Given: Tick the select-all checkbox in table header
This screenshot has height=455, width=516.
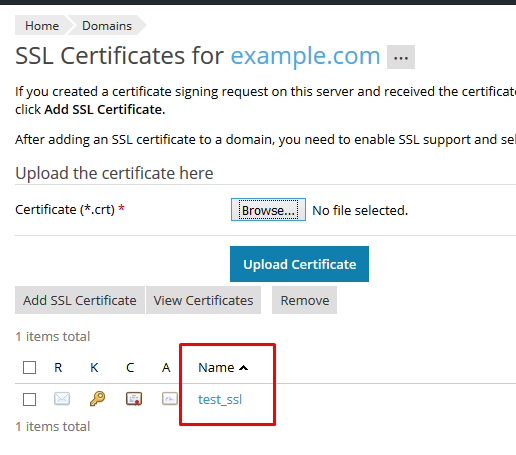Looking at the screenshot, I should click(29, 368).
